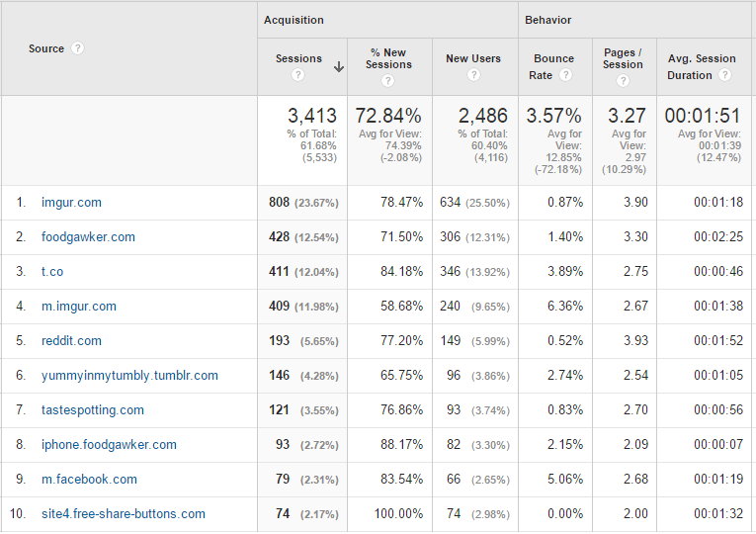Select iphone.foodgawker.com pages per session 2.09

[635, 444]
